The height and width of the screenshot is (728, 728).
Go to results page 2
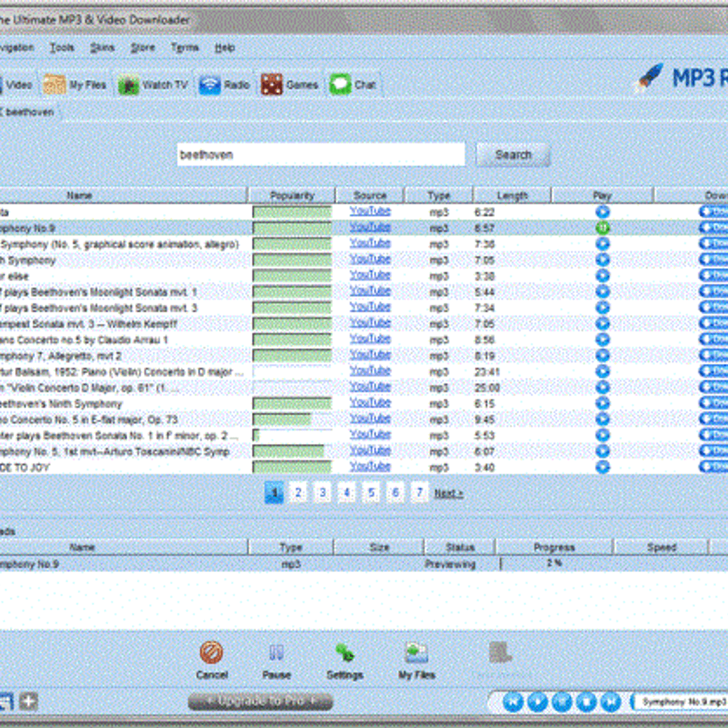pos(298,493)
